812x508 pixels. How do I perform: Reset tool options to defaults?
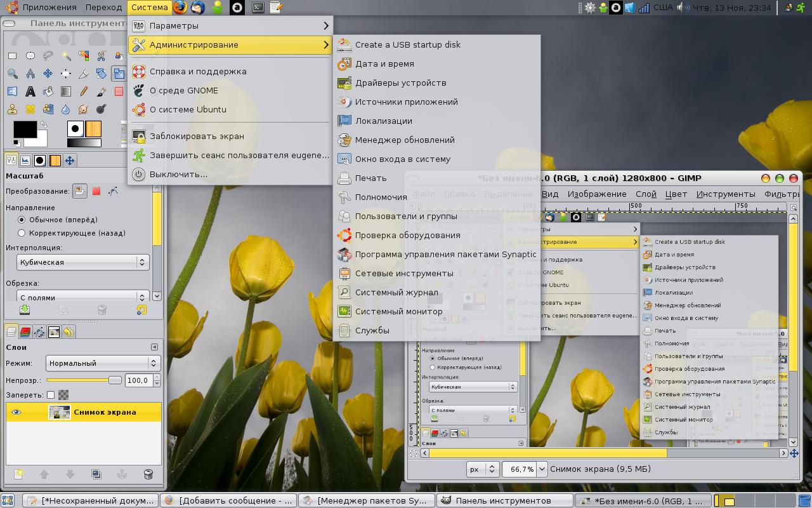pos(141,310)
